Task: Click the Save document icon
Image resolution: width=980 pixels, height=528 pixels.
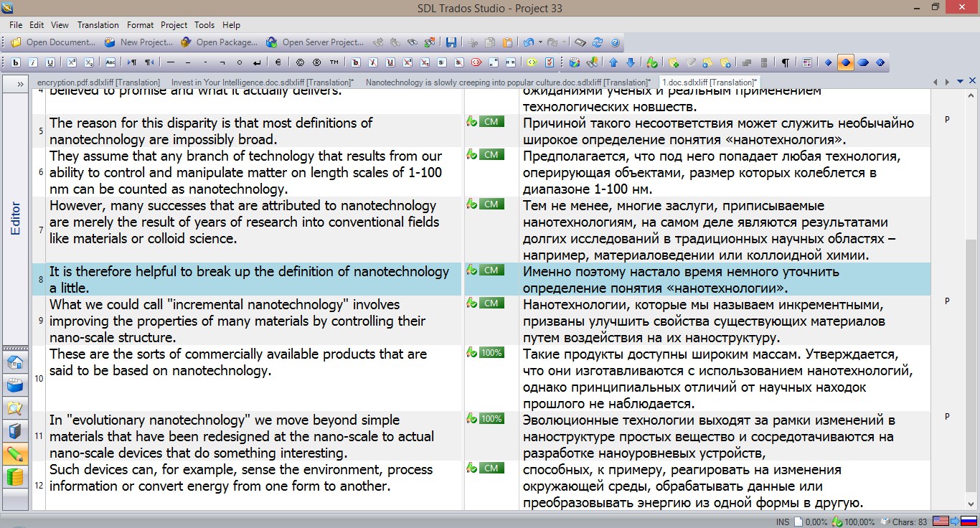Action: point(451,42)
